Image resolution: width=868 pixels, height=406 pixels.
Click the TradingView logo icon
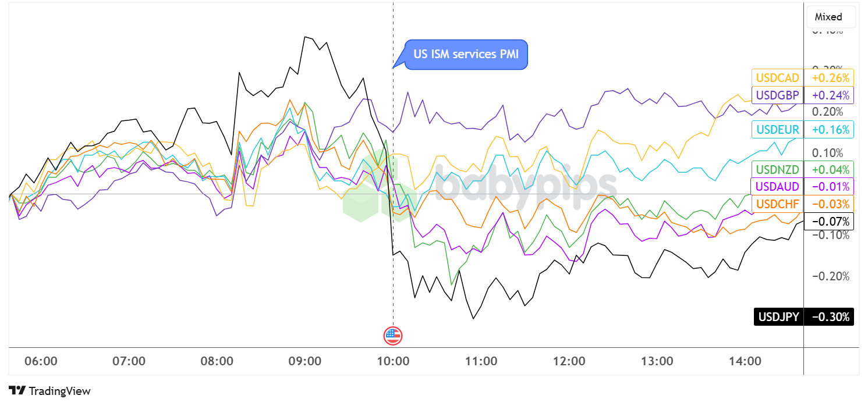coord(17,391)
